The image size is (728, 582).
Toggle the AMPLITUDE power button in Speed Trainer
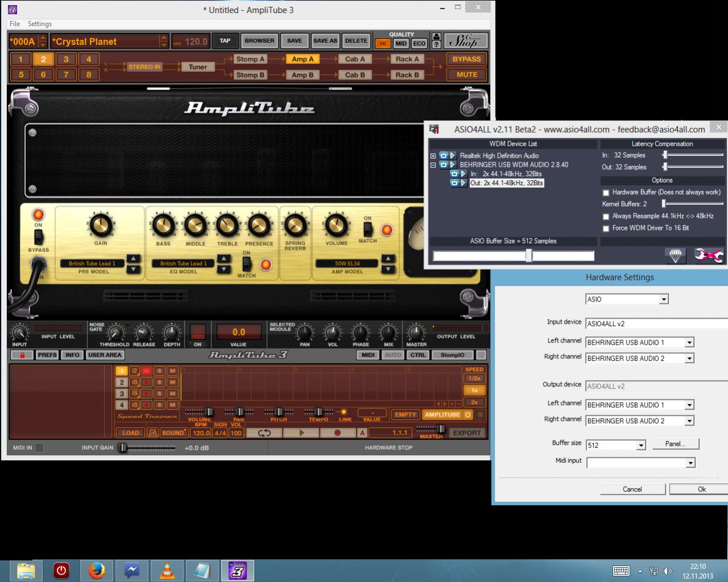447,415
